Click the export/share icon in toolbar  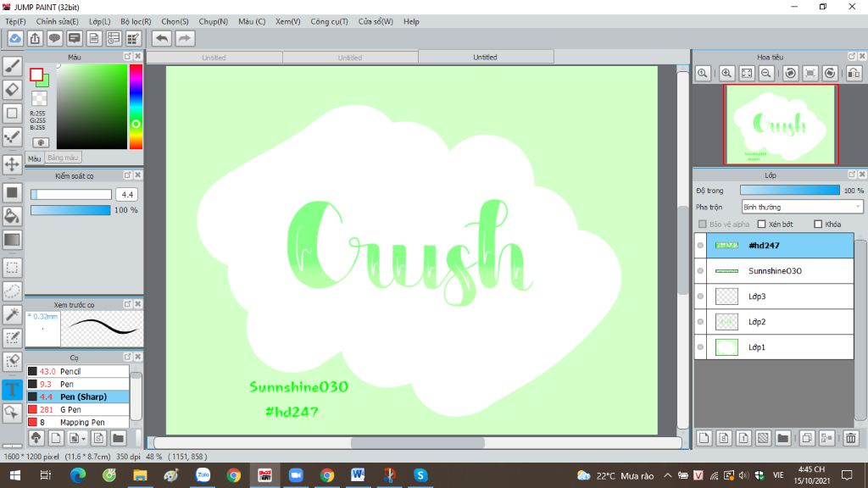[x=35, y=38]
